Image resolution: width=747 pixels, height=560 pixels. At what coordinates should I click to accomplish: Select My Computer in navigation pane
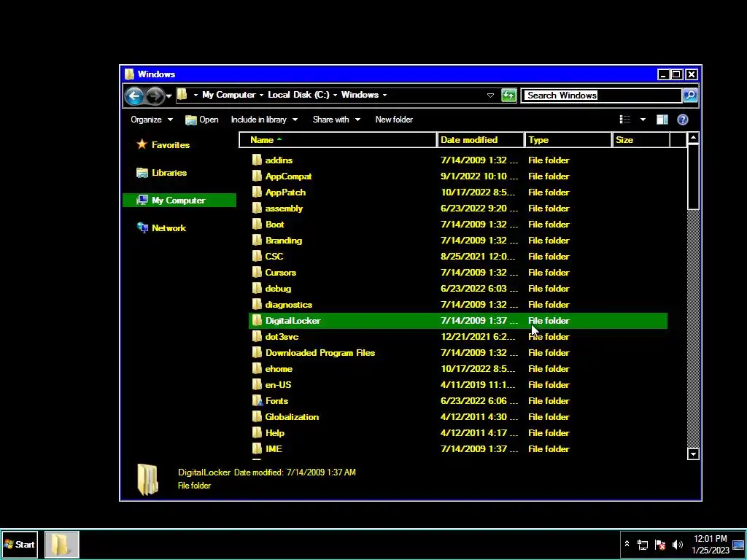coord(179,201)
